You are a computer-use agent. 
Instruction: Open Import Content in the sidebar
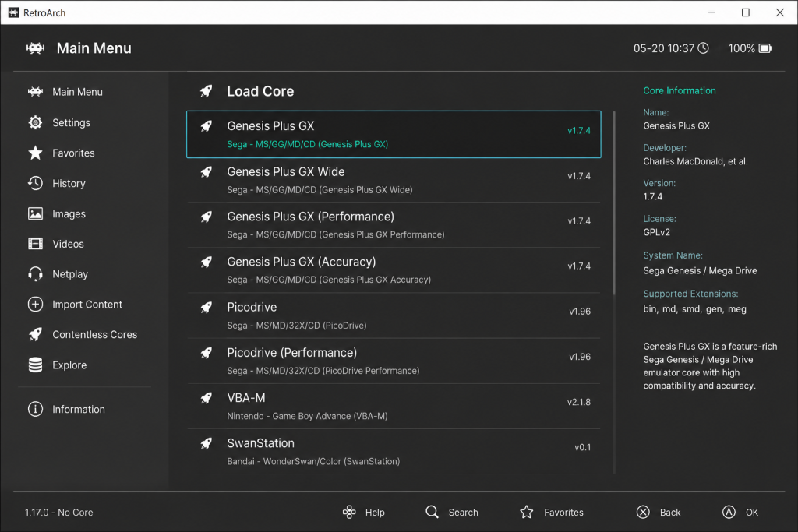(x=84, y=304)
